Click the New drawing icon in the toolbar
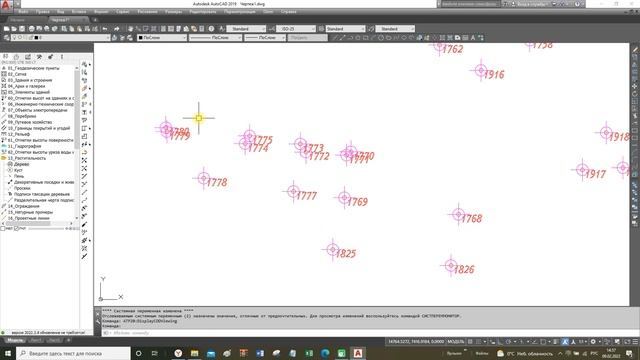The height and width of the screenshot is (360, 640). click(x=6, y=29)
